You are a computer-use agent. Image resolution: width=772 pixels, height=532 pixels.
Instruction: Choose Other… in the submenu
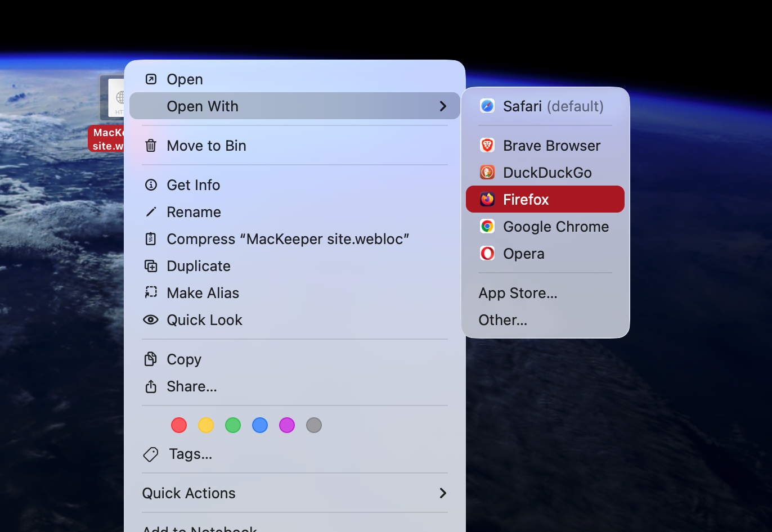point(545,319)
